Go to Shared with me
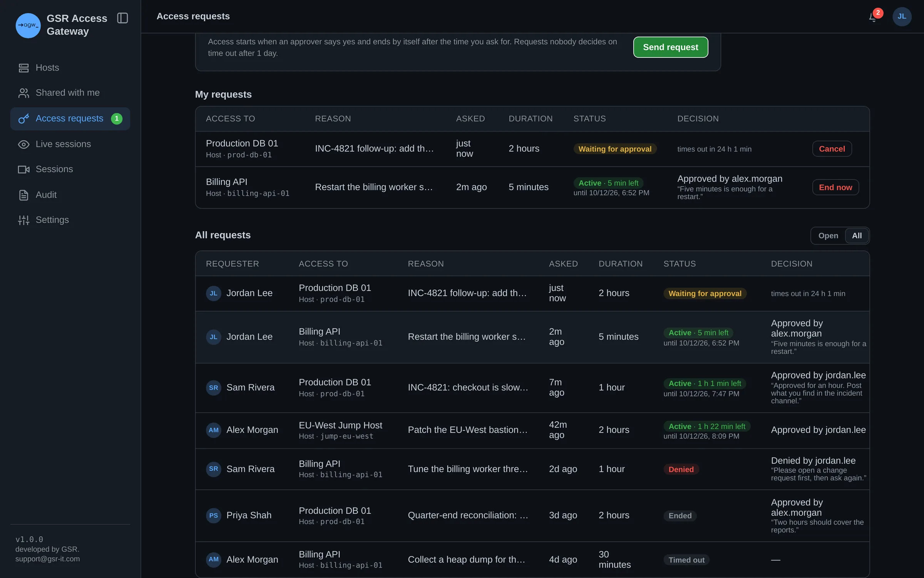This screenshot has height=578, width=924. pos(70,93)
